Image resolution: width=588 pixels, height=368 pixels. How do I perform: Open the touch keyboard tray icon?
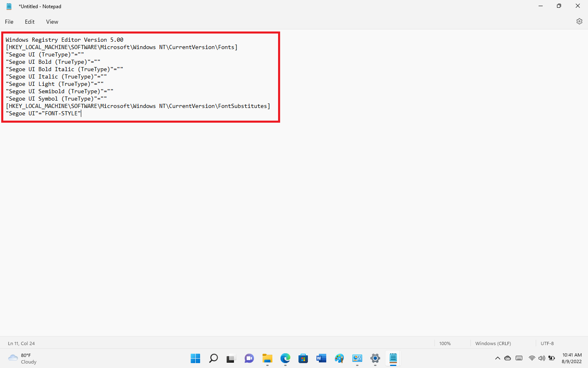[519, 358]
